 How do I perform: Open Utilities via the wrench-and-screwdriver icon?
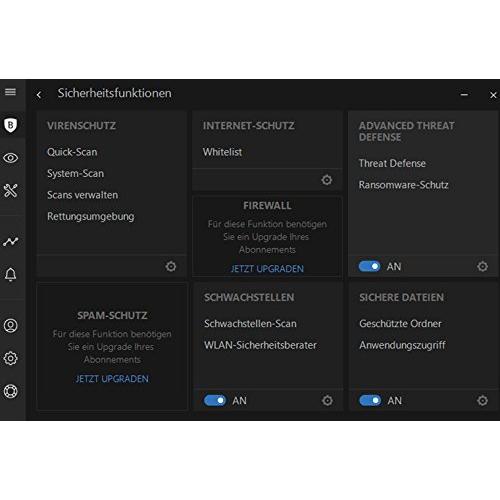(10, 190)
